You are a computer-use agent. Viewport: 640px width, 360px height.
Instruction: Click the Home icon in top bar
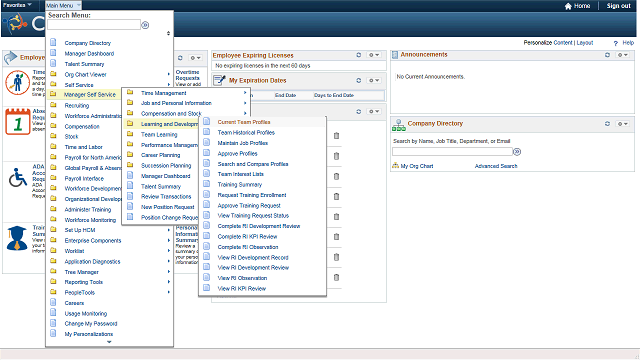[568, 6]
